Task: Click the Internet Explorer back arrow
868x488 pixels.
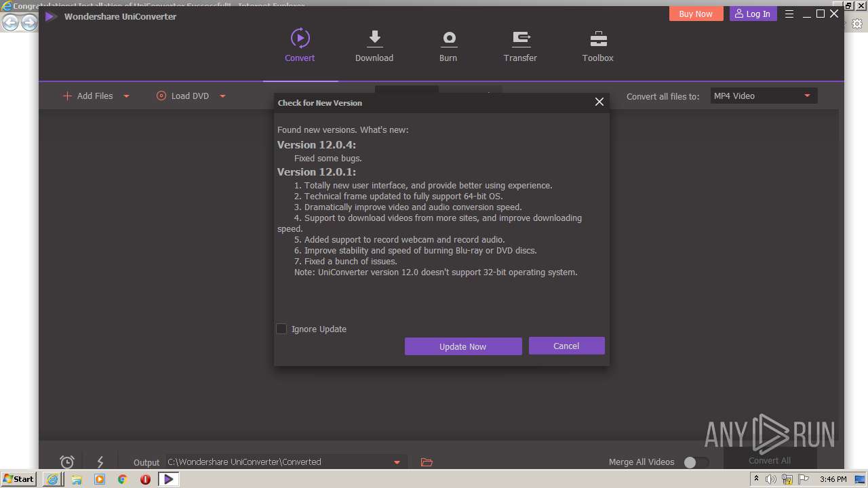Action: [x=10, y=23]
